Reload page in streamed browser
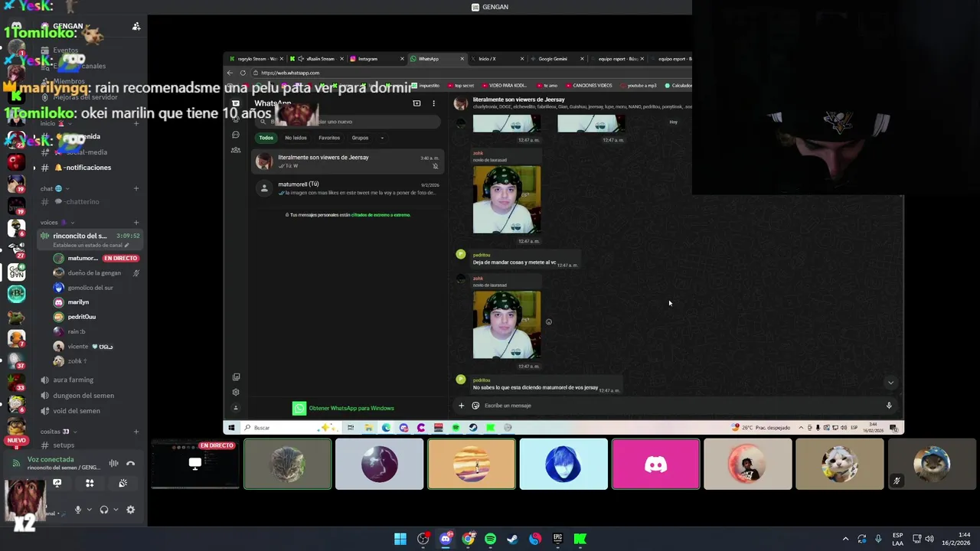This screenshot has width=980, height=551. (x=243, y=73)
